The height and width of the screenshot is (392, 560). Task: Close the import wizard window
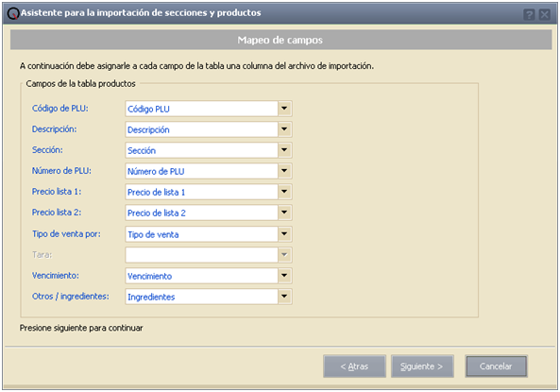point(545,15)
